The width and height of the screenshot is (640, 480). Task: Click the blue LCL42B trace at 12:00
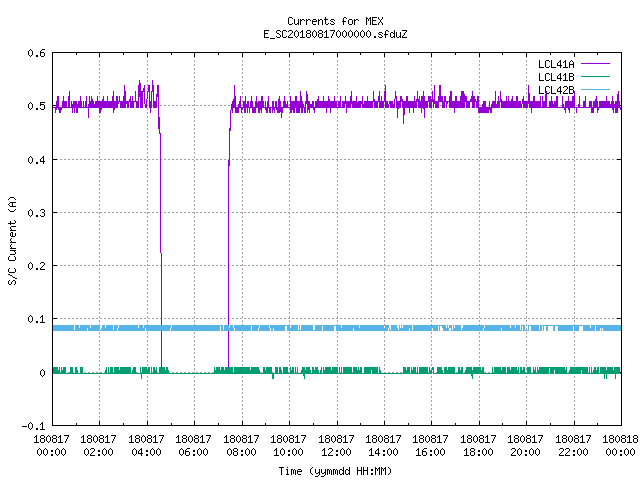337,328
